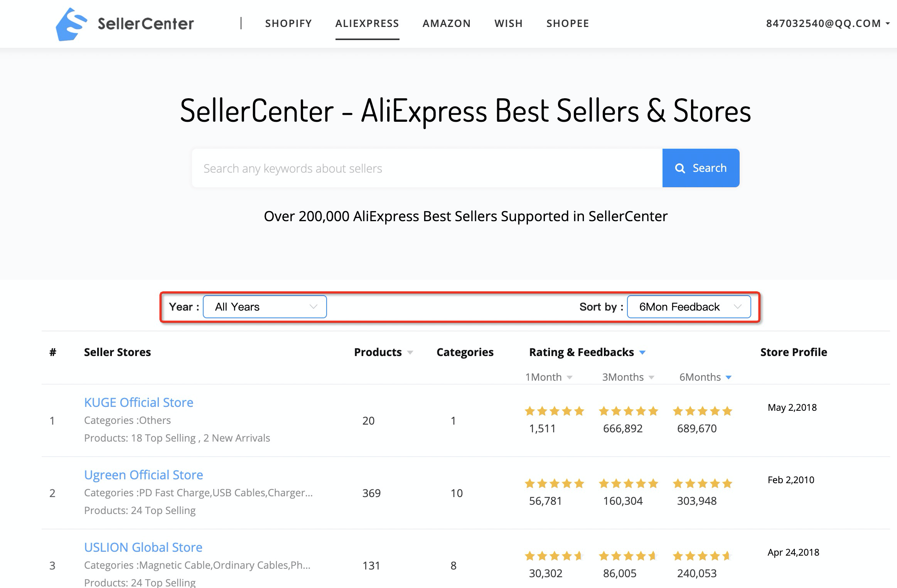This screenshot has width=897, height=588.
Task: Click Ugreen's 3Months star rating
Action: click(x=629, y=484)
